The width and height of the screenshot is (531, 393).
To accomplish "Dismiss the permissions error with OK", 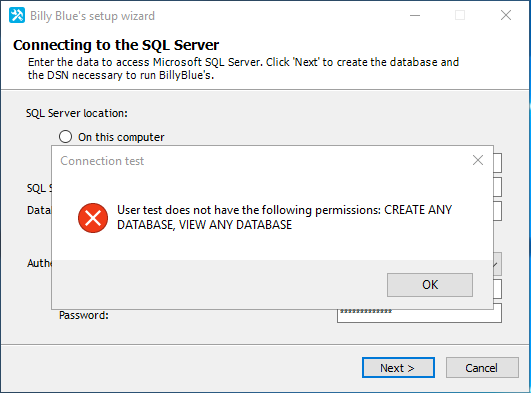I will [430, 285].
